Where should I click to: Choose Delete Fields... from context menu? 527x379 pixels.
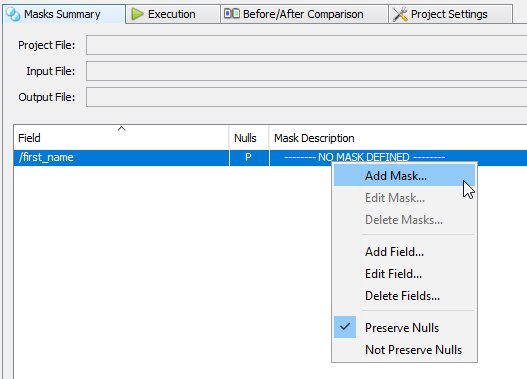coord(404,296)
